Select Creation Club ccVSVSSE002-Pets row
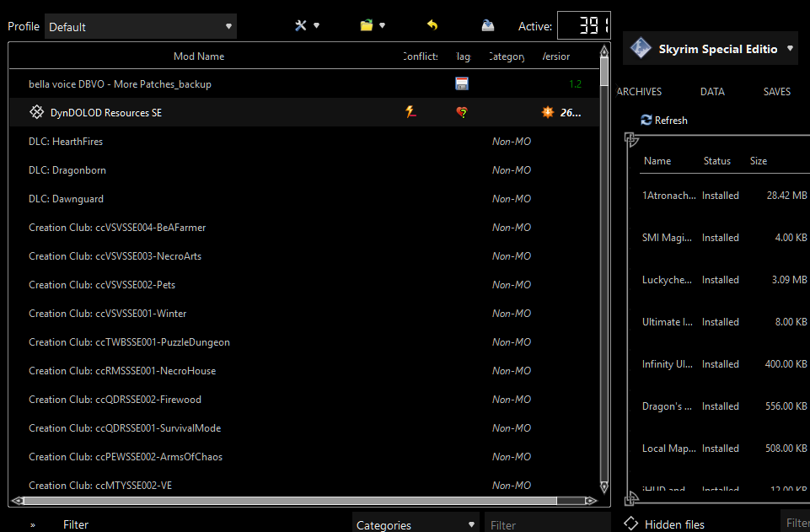This screenshot has width=810, height=532. coord(304,285)
